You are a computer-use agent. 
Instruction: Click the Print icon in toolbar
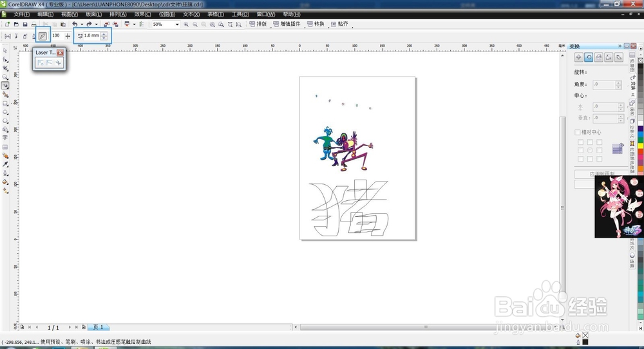point(33,24)
